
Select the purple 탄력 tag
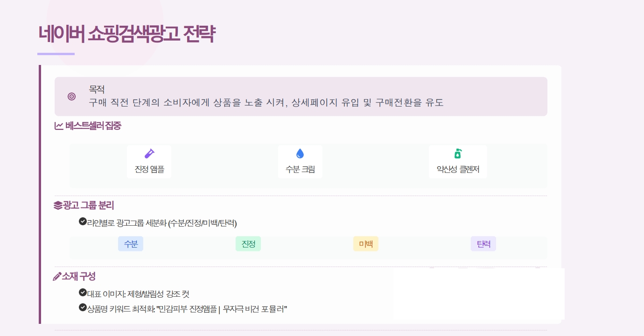(483, 243)
